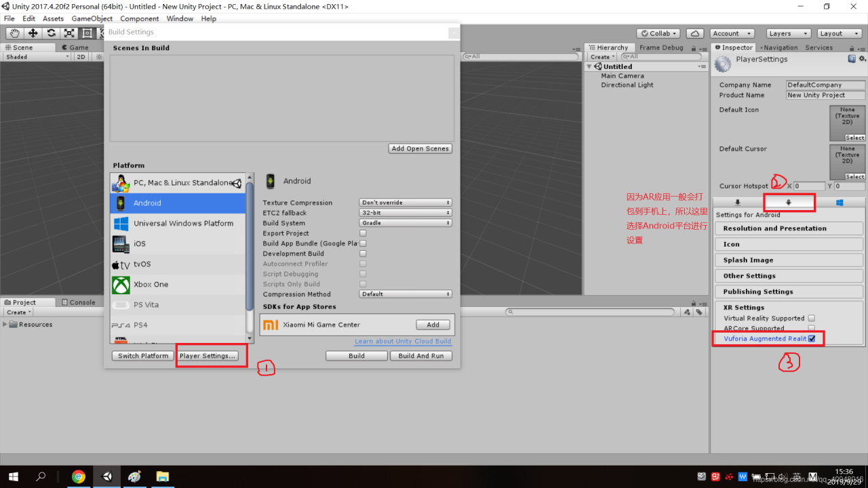This screenshot has height=488, width=868.
Task: Select the Hand tool in toolbar
Action: 14,33
